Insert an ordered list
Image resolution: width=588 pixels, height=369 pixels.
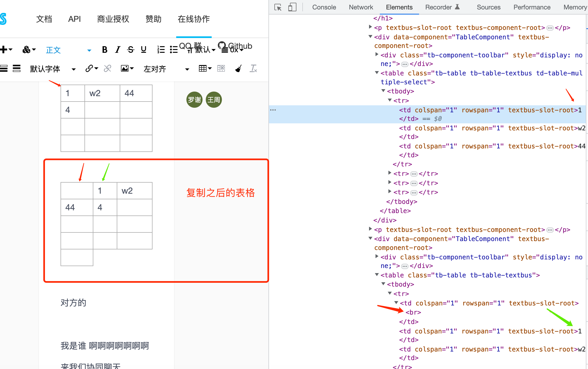coord(161,50)
